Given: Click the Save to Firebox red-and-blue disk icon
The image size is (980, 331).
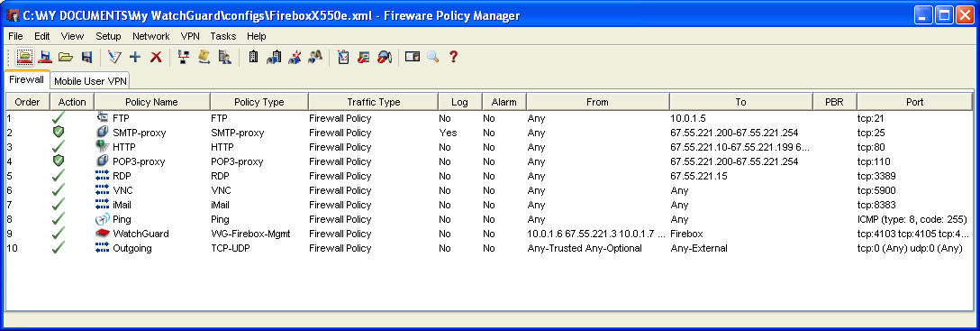Looking at the screenshot, I should (45, 57).
